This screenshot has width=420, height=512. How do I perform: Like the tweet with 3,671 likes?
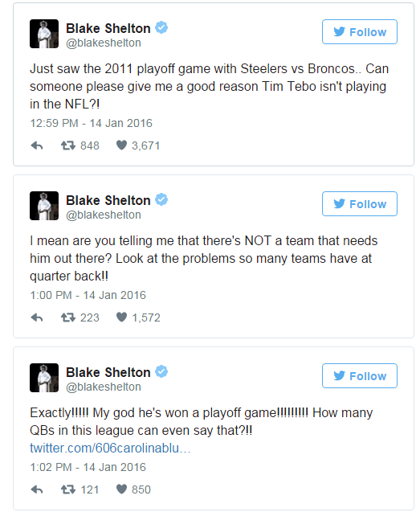click(121, 145)
